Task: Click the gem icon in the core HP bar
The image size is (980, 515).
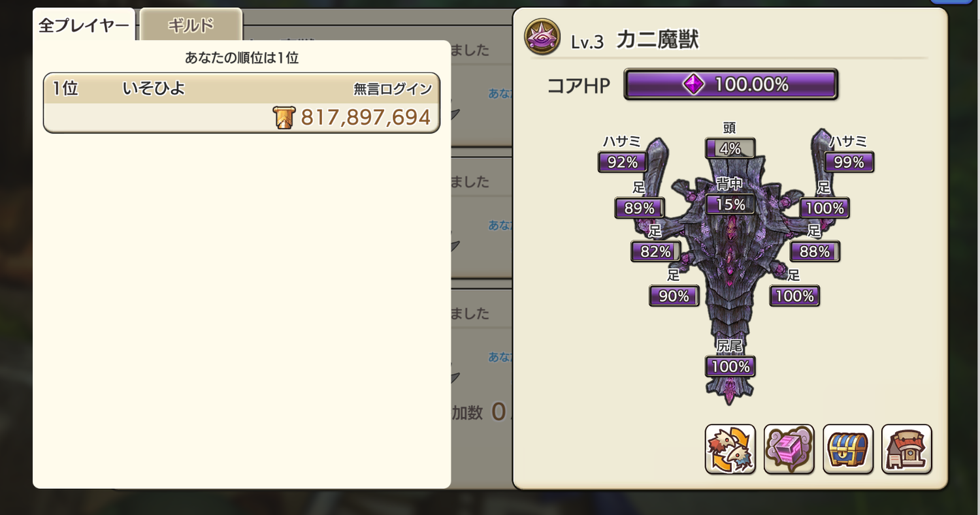Action: click(694, 84)
